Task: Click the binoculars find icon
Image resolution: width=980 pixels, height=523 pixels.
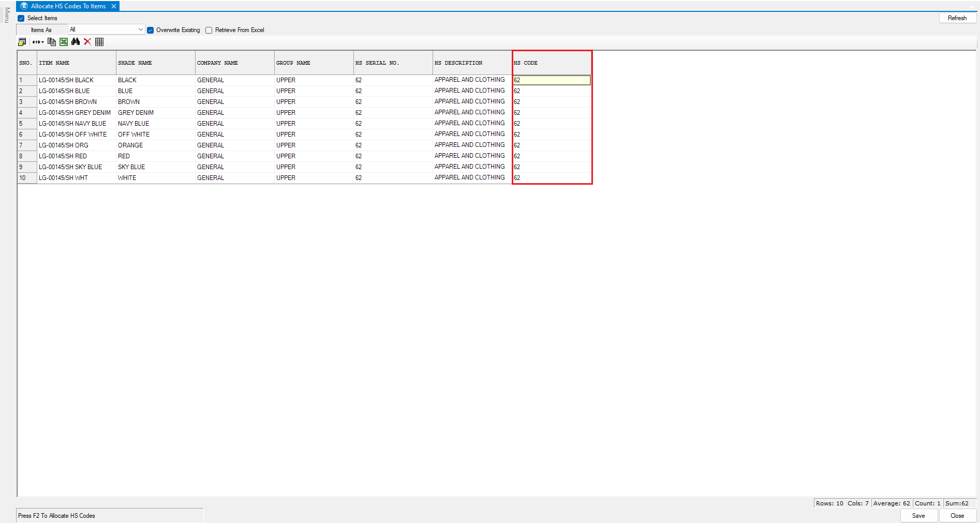Action: coord(76,42)
